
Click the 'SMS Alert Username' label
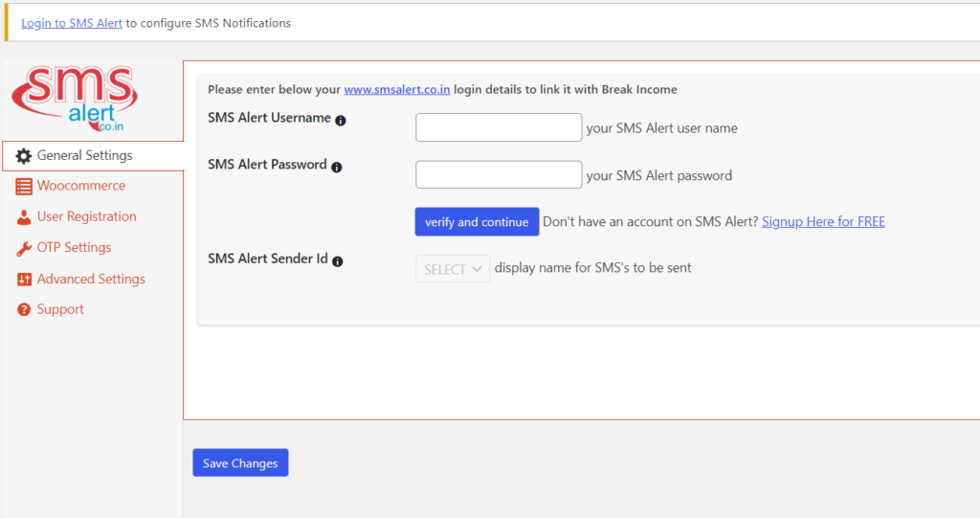pos(269,118)
